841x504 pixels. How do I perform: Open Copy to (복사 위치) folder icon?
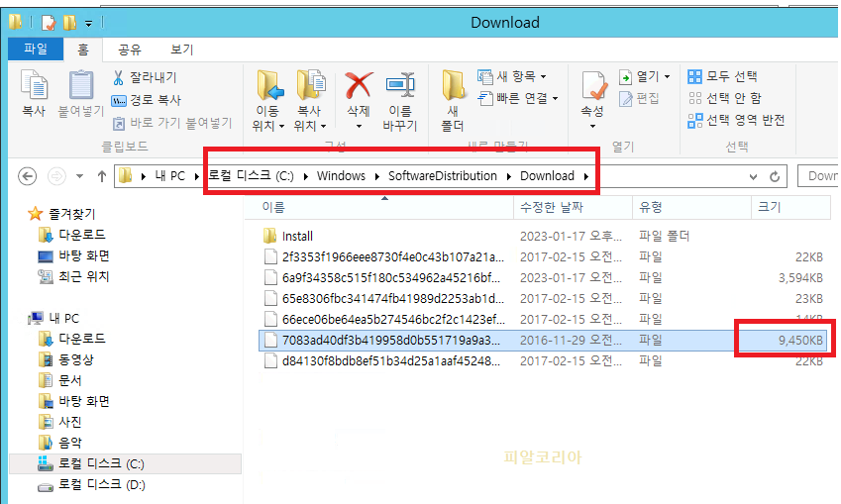(x=311, y=86)
